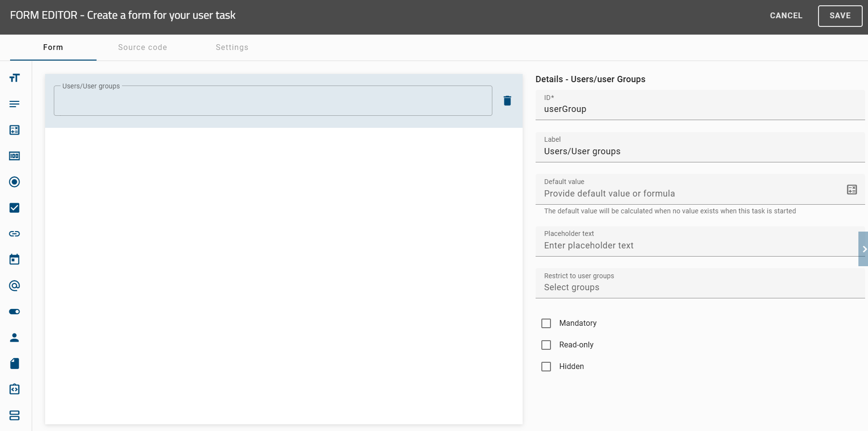
Task: Open formula editor for Default value
Action: [x=852, y=189]
